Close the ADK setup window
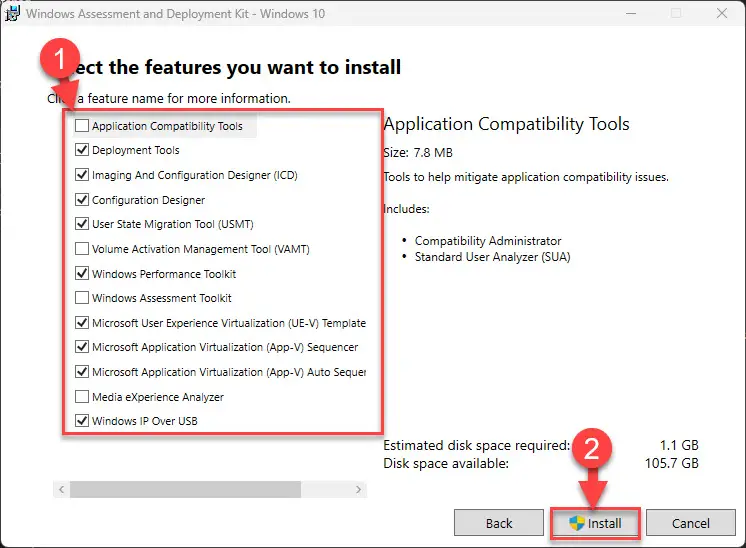The width and height of the screenshot is (746, 548). 722,13
